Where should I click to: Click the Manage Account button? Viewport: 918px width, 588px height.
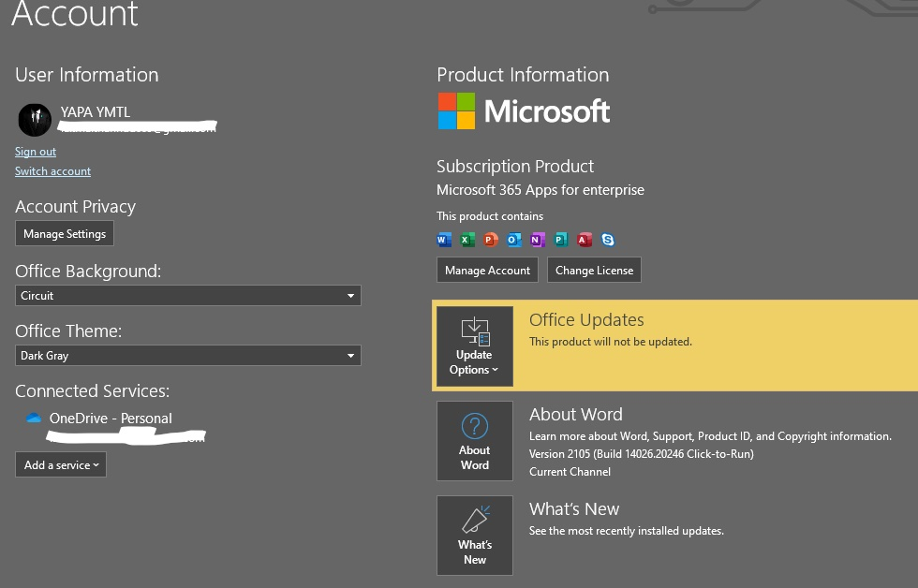487,271
